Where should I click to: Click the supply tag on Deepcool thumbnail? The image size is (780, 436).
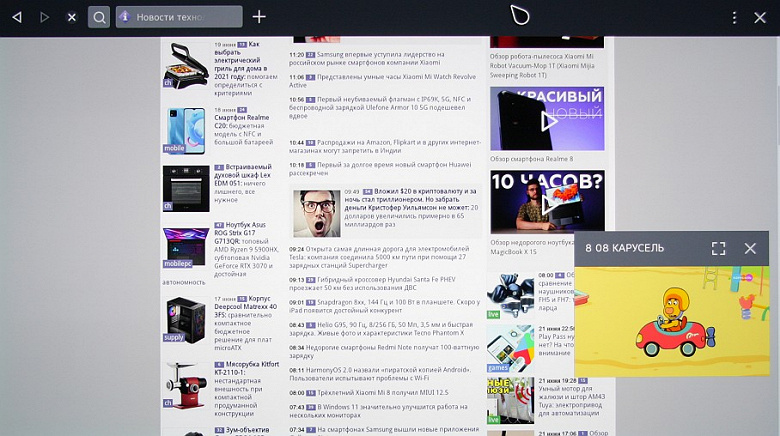tap(174, 337)
